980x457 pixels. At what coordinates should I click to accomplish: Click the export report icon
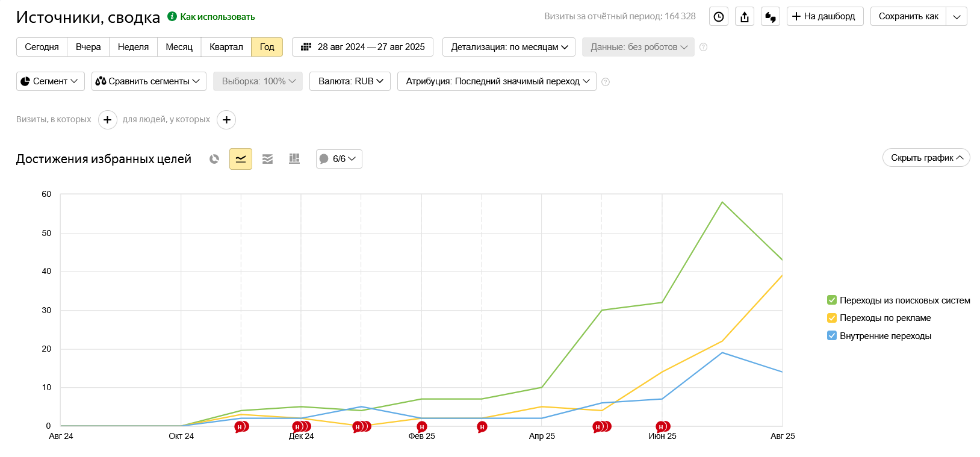pyautogui.click(x=745, y=17)
